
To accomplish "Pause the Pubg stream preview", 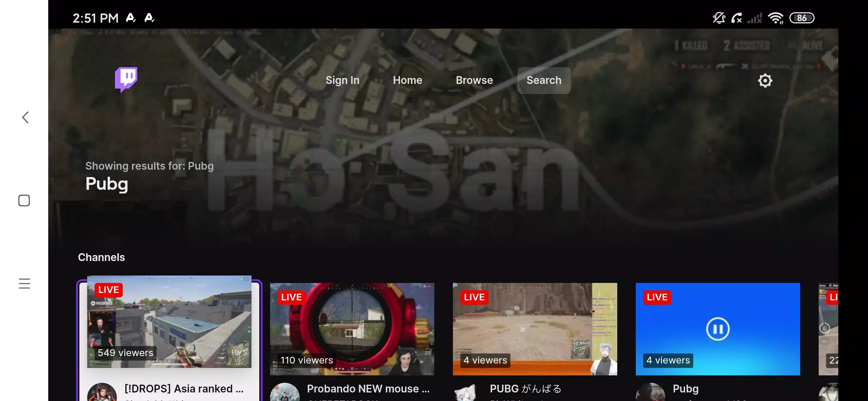I will coord(718,329).
